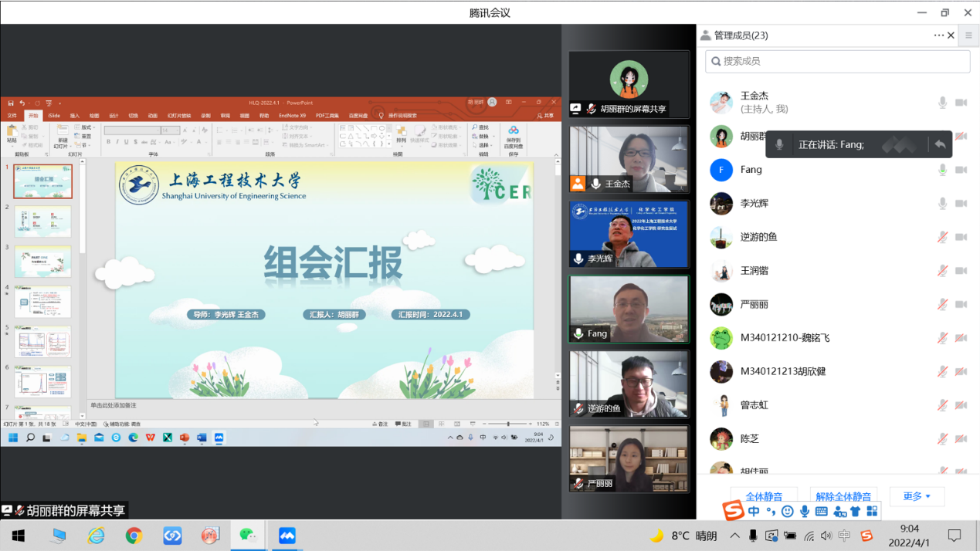This screenshot has width=980, height=551.
Task: Click the reply arrow in speaking popup
Action: 939,144
